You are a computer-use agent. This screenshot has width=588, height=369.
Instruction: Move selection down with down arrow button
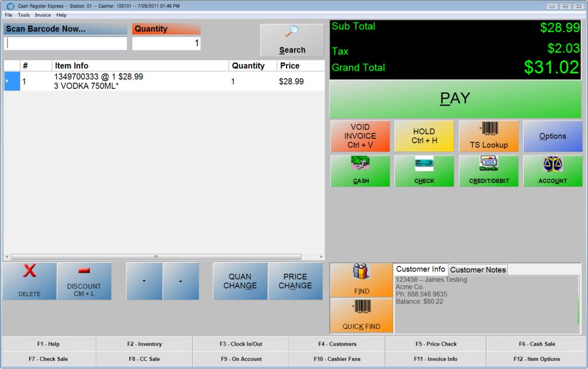tap(144, 281)
